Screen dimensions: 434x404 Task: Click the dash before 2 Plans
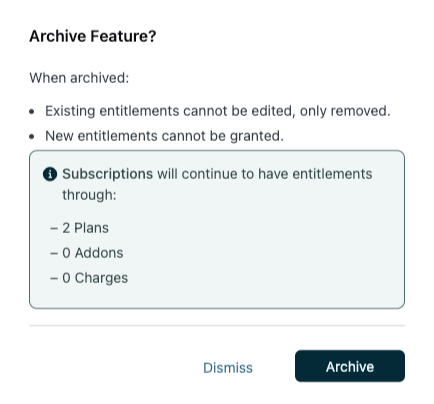(54, 229)
